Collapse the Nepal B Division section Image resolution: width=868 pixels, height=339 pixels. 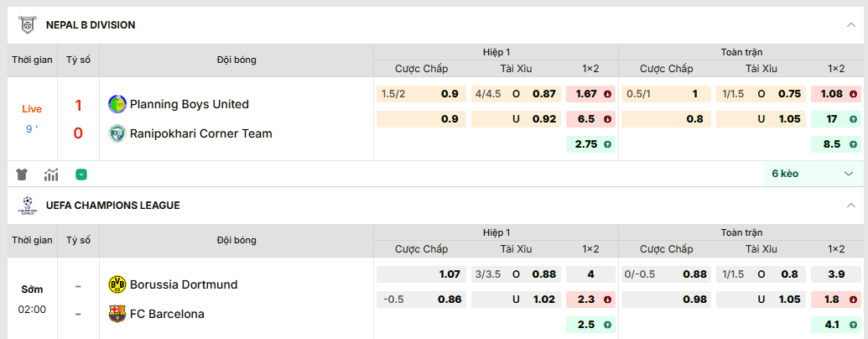(x=851, y=25)
